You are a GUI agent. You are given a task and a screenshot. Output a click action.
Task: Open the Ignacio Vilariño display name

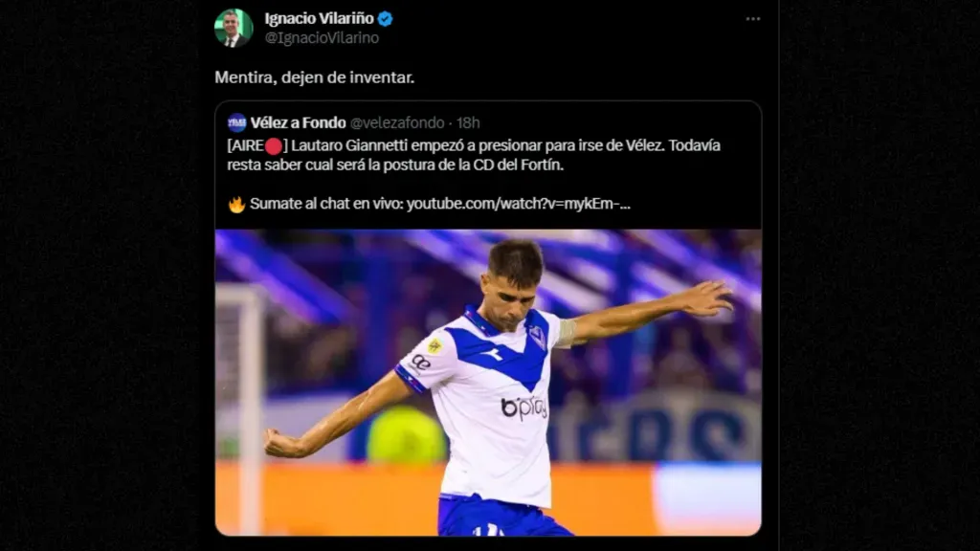tap(319, 19)
